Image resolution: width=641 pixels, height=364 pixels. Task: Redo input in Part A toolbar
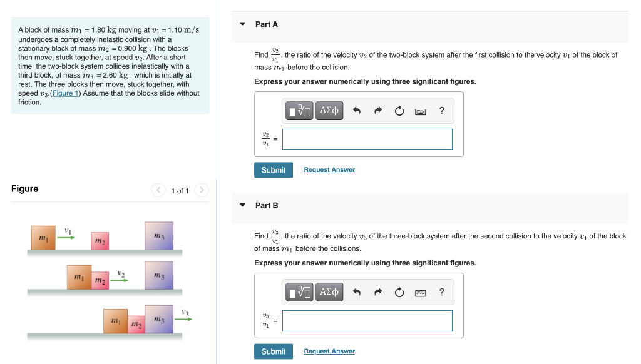[377, 110]
